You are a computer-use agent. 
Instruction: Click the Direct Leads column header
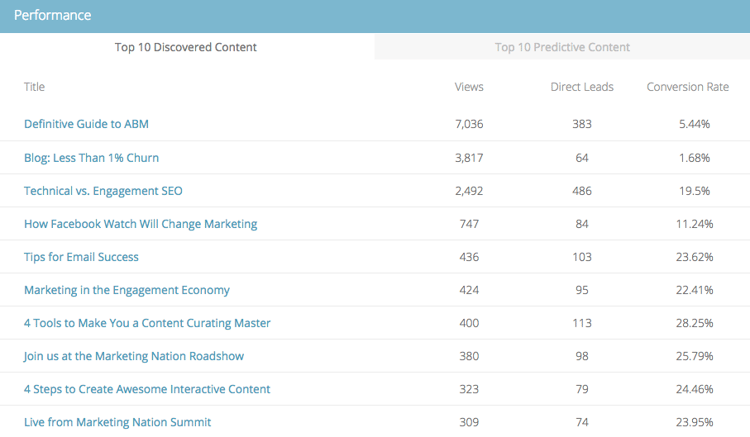pyautogui.click(x=582, y=87)
